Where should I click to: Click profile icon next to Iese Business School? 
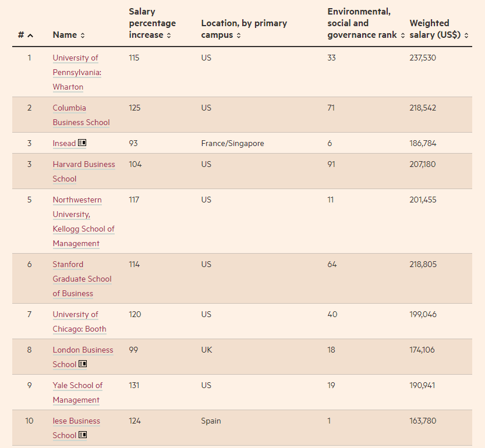83,435
